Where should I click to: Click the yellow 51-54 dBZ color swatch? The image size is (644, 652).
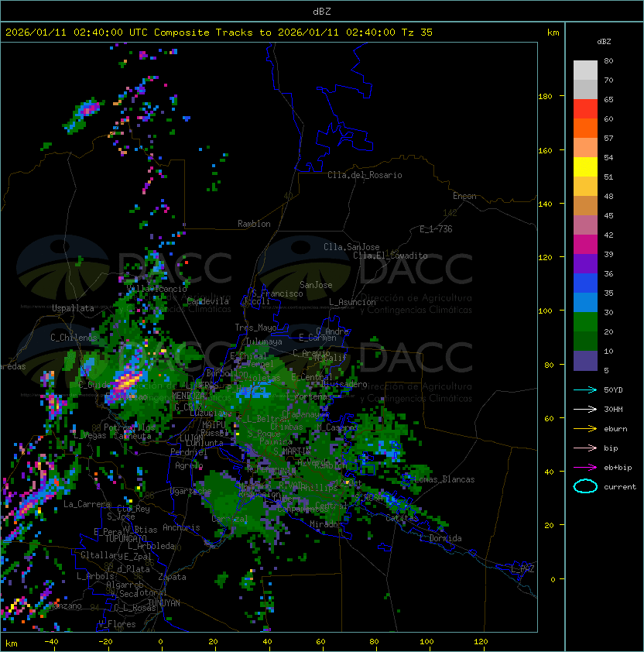pyautogui.click(x=585, y=167)
